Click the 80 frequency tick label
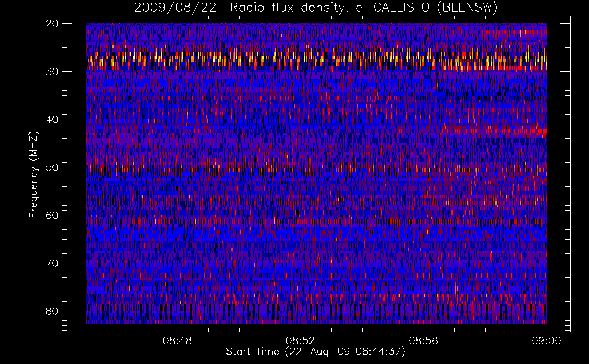 pos(52,311)
